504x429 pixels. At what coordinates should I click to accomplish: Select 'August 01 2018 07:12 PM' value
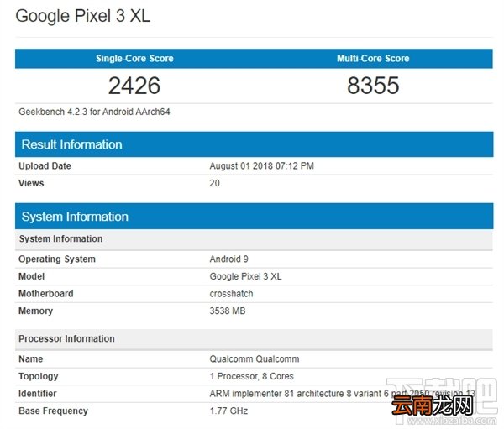tap(261, 166)
